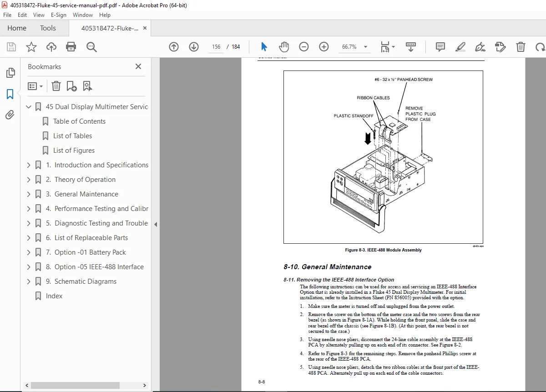Open the File menu

pyautogui.click(x=7, y=15)
